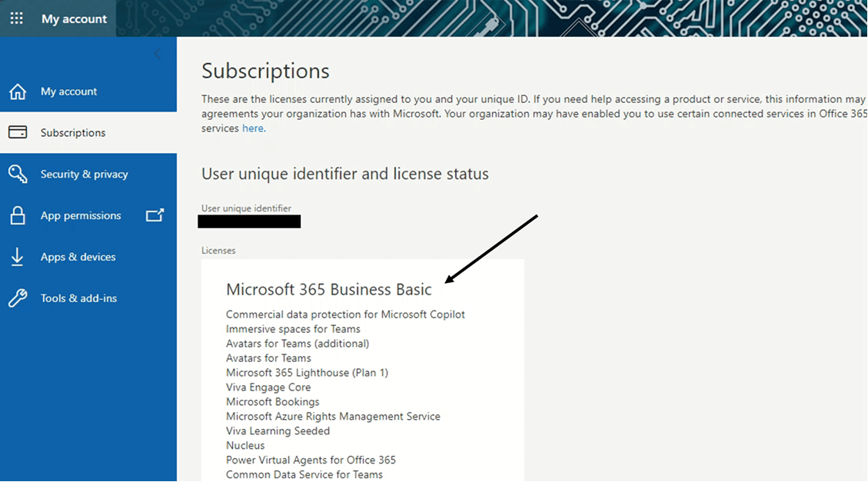The height and width of the screenshot is (482, 868).
Task: Click 'Immersive spaces for Teams' entry
Action: (x=293, y=329)
